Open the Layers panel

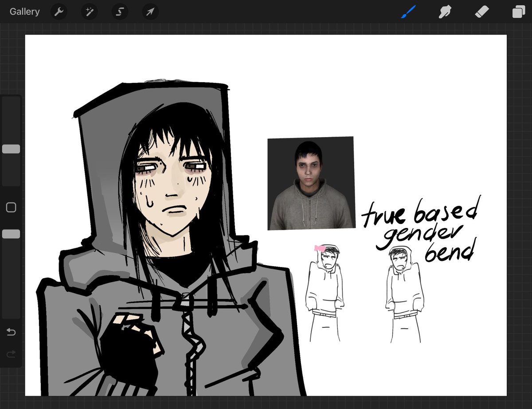518,12
